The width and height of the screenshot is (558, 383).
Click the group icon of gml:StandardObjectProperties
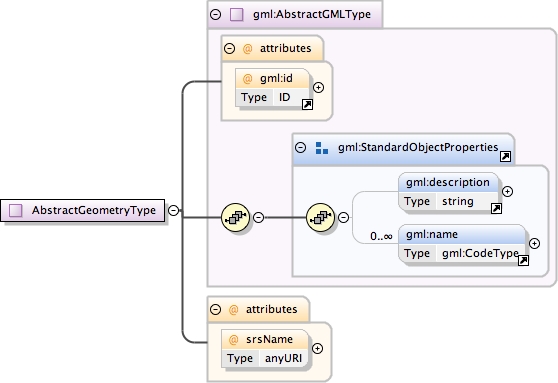click(322, 148)
